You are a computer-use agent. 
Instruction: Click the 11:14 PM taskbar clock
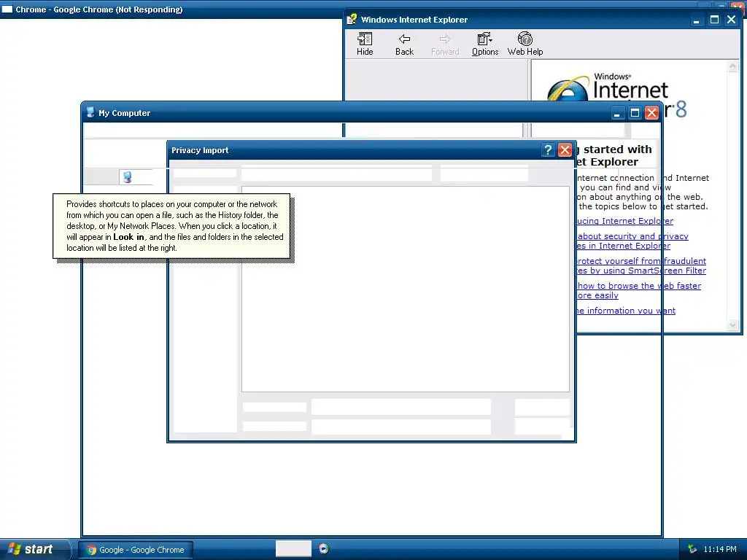point(720,549)
